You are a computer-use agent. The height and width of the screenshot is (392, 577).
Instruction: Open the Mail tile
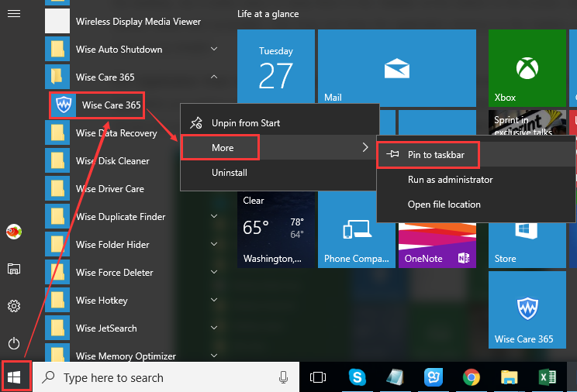tap(397, 68)
